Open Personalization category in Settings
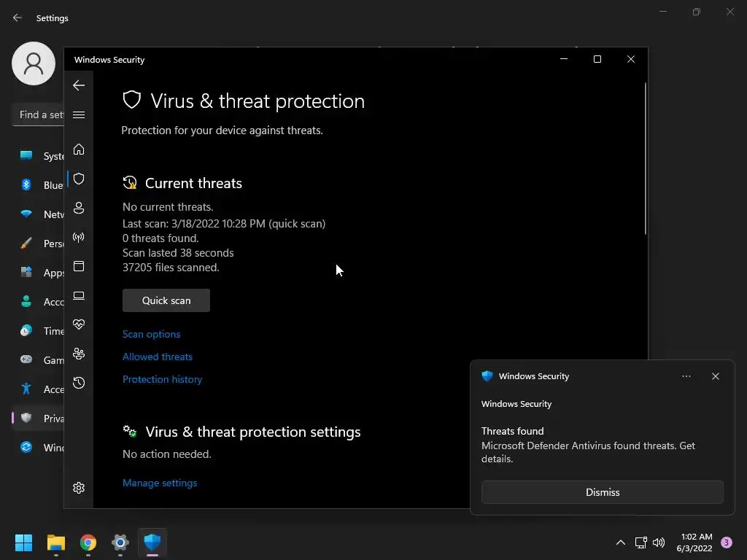 pos(40,244)
